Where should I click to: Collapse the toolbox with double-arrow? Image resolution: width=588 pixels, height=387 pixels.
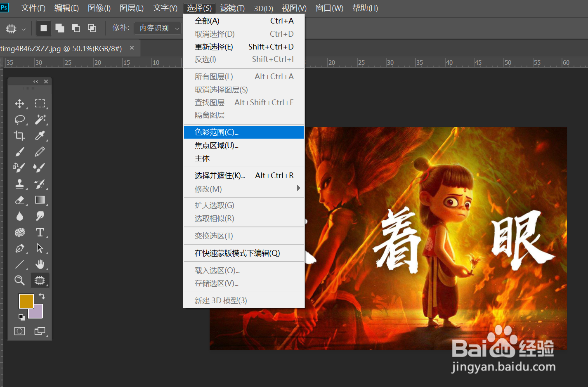[x=36, y=82]
